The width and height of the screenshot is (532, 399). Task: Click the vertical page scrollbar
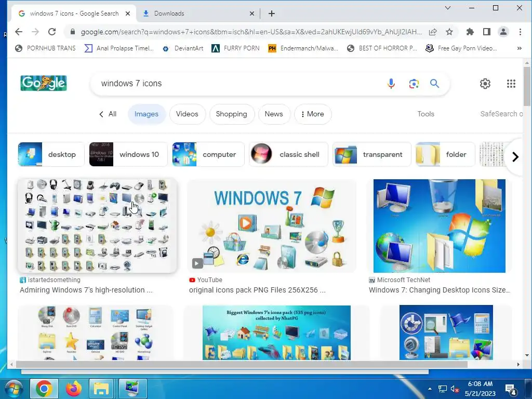527,87
